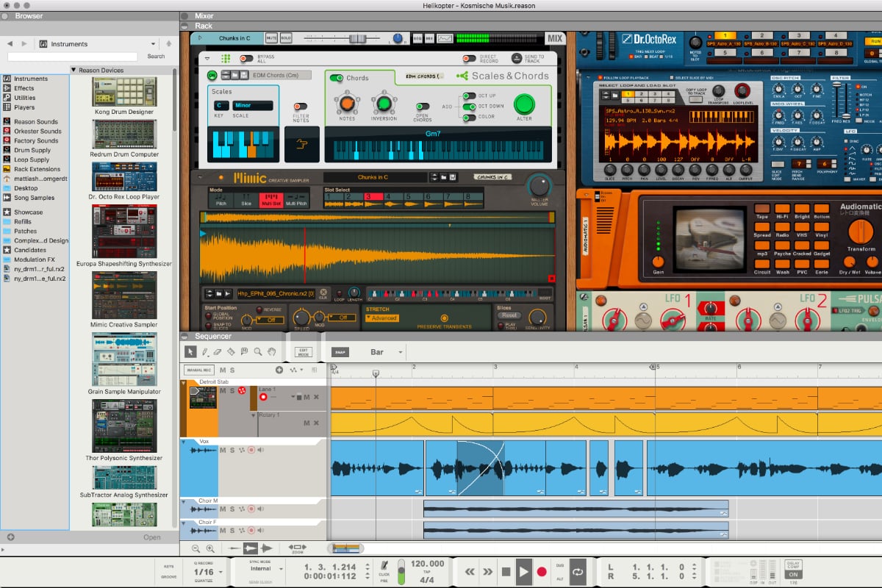This screenshot has height=588, width=882.
Task: Click the Vox track record enable button
Action: tap(251, 450)
